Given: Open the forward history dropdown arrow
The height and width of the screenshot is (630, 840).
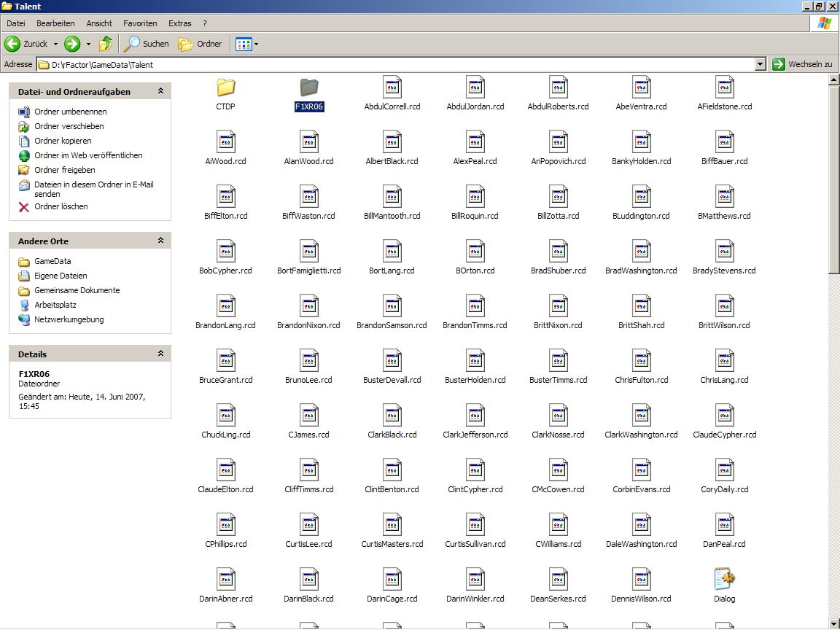Looking at the screenshot, I should [x=88, y=44].
